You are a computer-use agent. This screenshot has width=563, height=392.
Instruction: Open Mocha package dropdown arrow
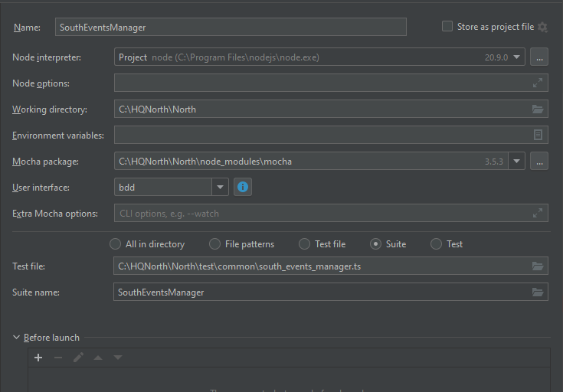[x=517, y=162]
